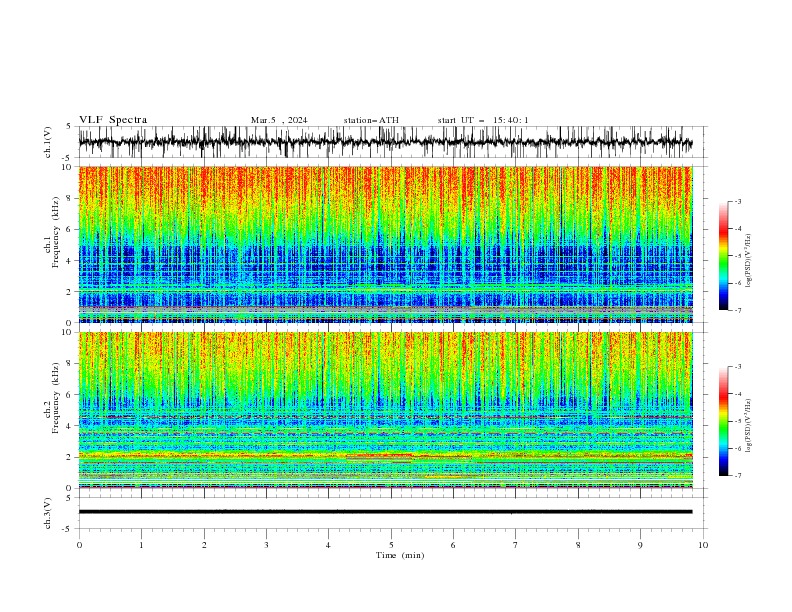
Task: Click the "0" tick on the time axis
Action: [79, 545]
